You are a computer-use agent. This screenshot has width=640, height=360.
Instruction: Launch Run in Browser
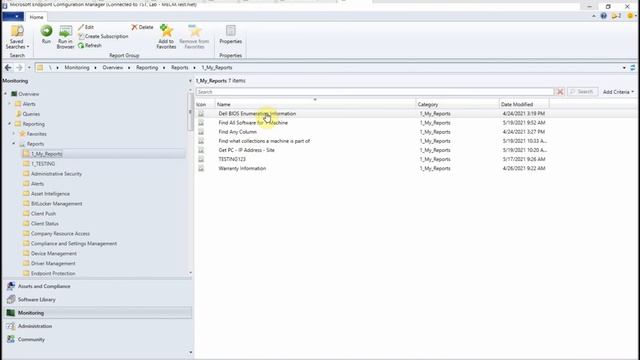(65, 37)
